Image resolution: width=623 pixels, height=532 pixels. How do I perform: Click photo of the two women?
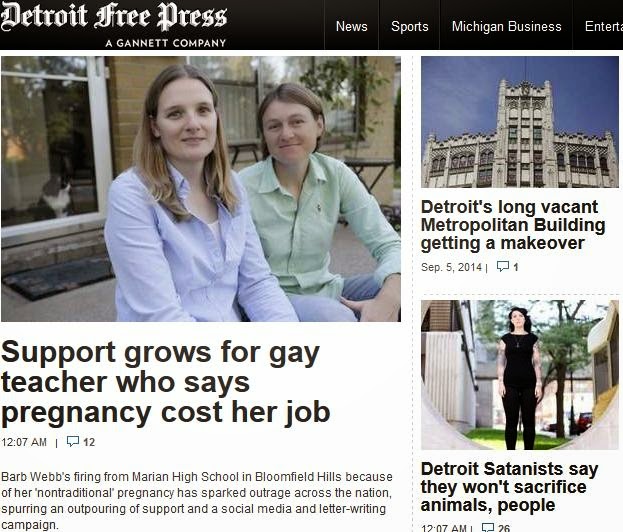pyautogui.click(x=201, y=189)
